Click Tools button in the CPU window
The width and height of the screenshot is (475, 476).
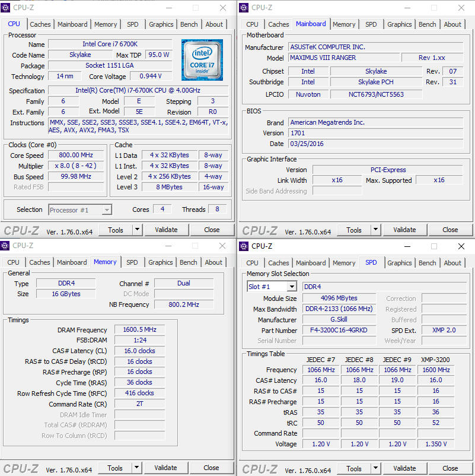click(x=116, y=230)
